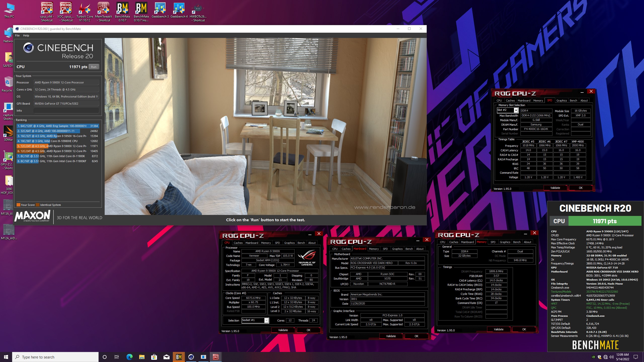Select Graphics tab in Mainboard CPU-Z window
644x362 pixels.
[397, 249]
